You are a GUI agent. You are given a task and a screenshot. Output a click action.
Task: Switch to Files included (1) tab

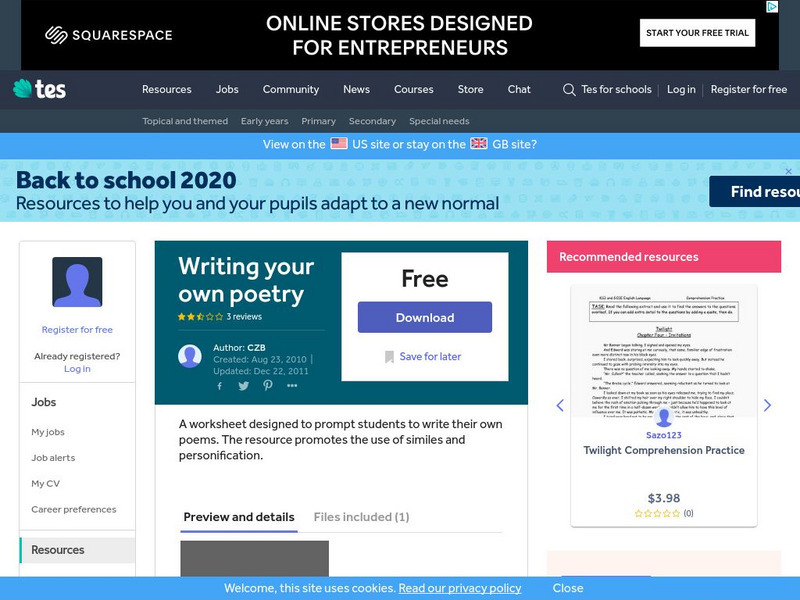point(361,517)
